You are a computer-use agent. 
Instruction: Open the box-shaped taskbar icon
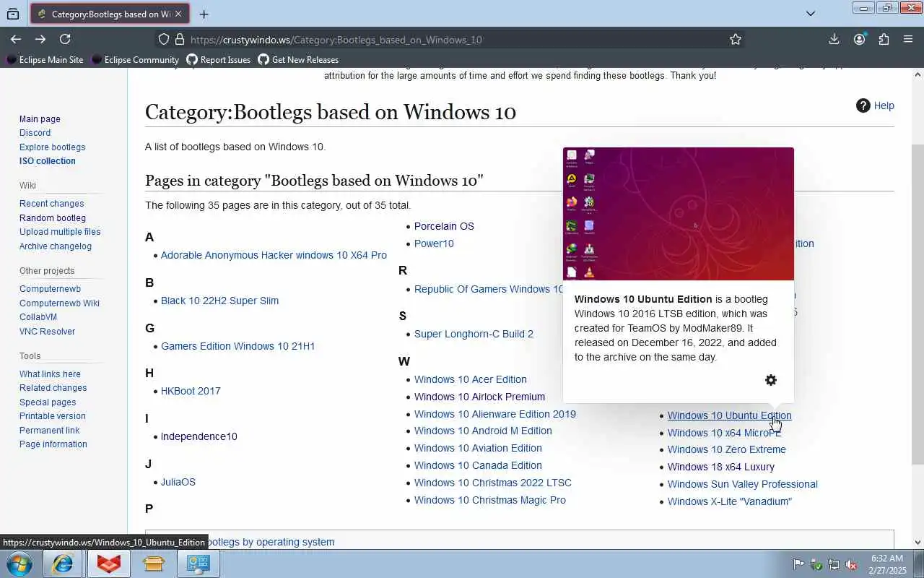[154, 564]
